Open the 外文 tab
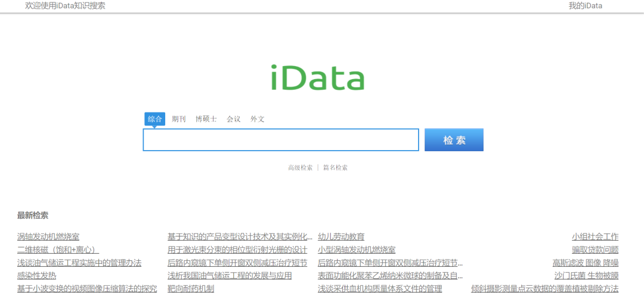644x293 pixels. tap(258, 119)
